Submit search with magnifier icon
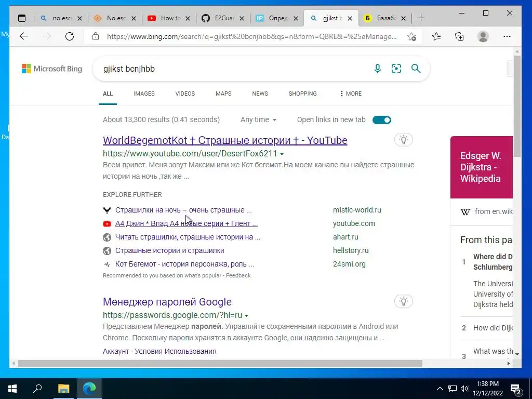Image resolution: width=532 pixels, height=399 pixels. coord(416,69)
